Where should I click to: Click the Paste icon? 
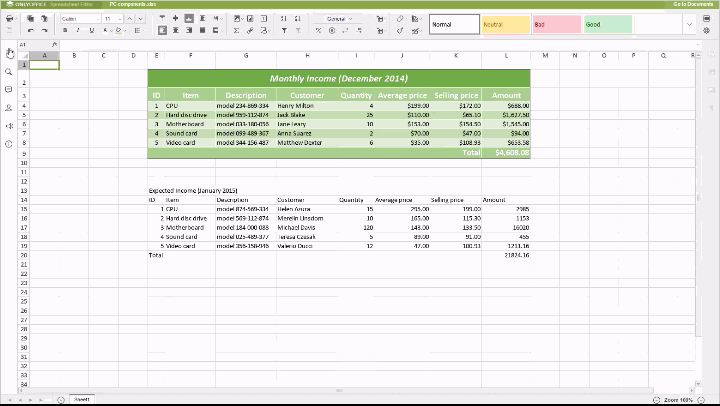point(44,19)
